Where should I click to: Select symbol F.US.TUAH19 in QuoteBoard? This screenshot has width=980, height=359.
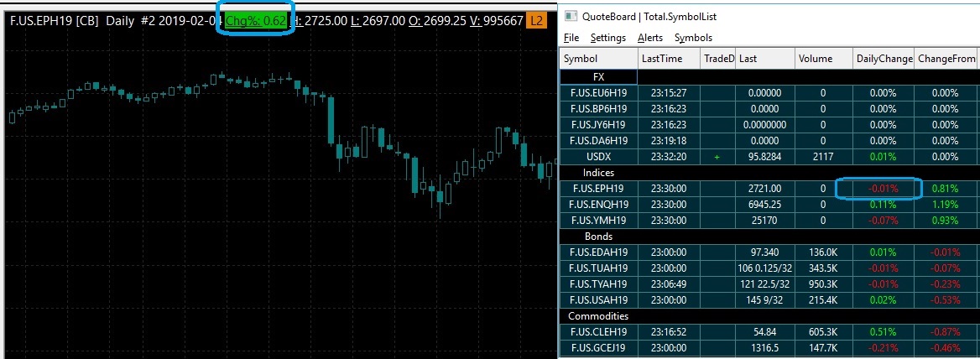tap(598, 268)
